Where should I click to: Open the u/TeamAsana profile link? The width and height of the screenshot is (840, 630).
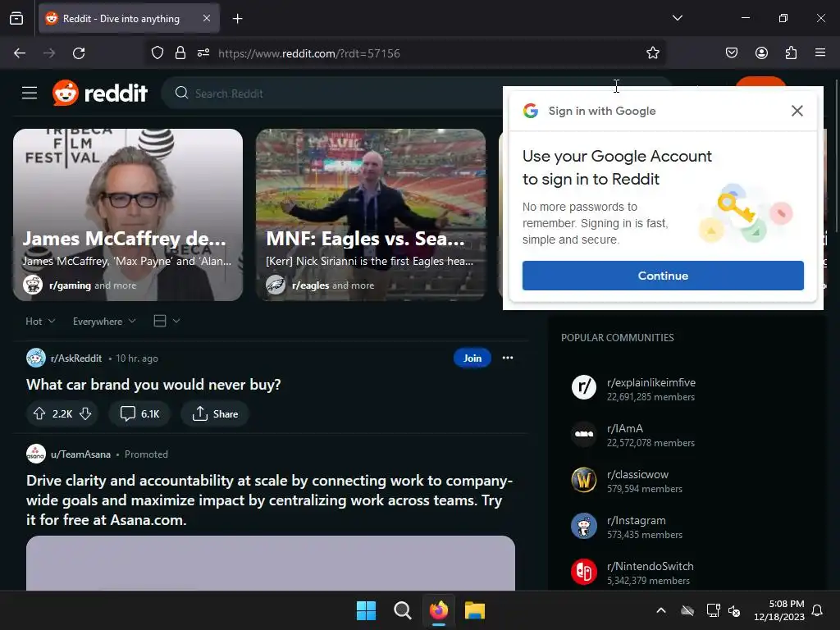(80, 454)
